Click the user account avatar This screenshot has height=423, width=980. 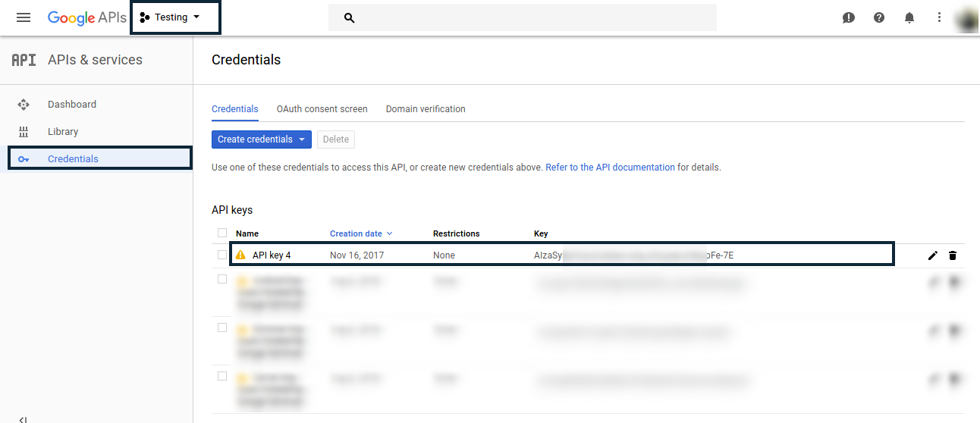[966, 18]
